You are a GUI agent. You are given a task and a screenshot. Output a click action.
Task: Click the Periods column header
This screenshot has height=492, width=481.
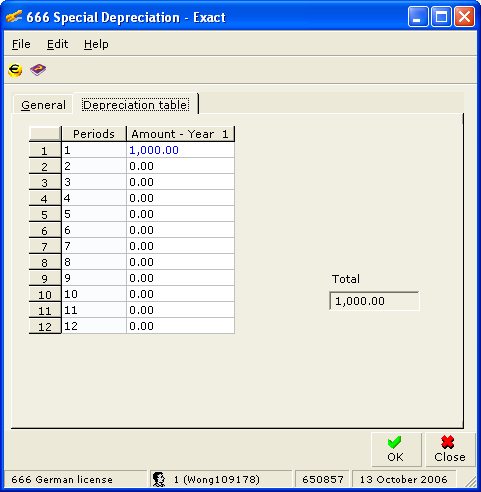click(94, 134)
